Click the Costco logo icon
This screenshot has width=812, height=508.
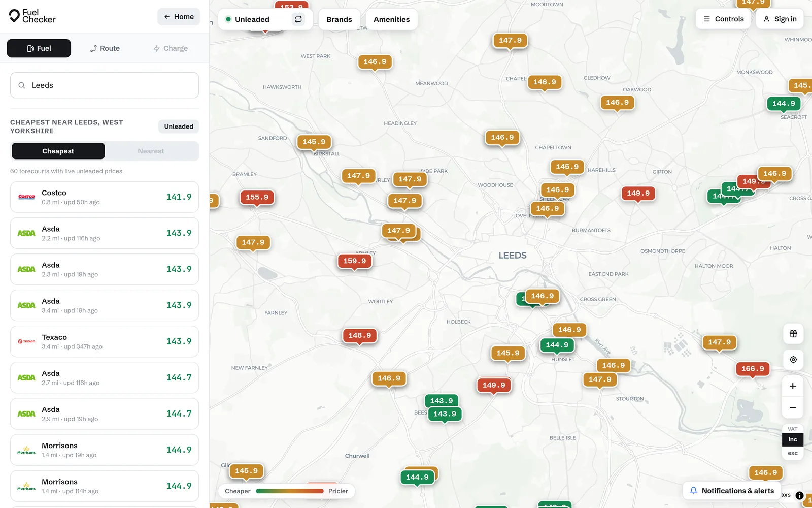(x=26, y=197)
